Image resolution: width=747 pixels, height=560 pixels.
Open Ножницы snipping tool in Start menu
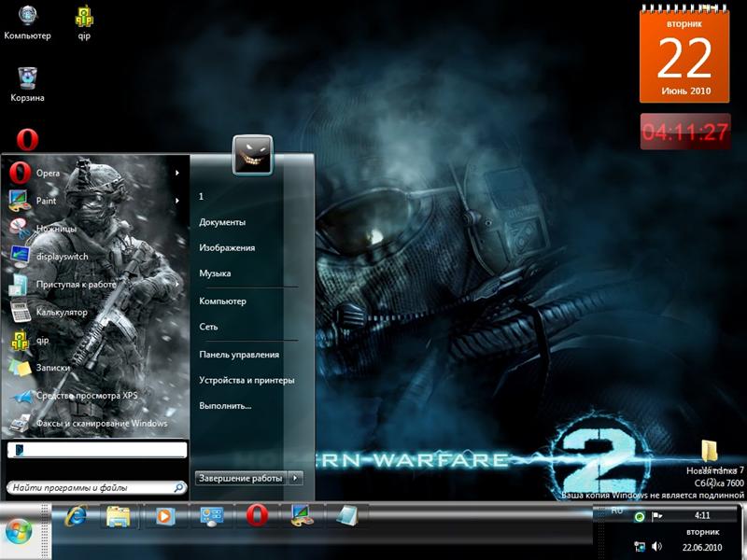[x=94, y=229]
